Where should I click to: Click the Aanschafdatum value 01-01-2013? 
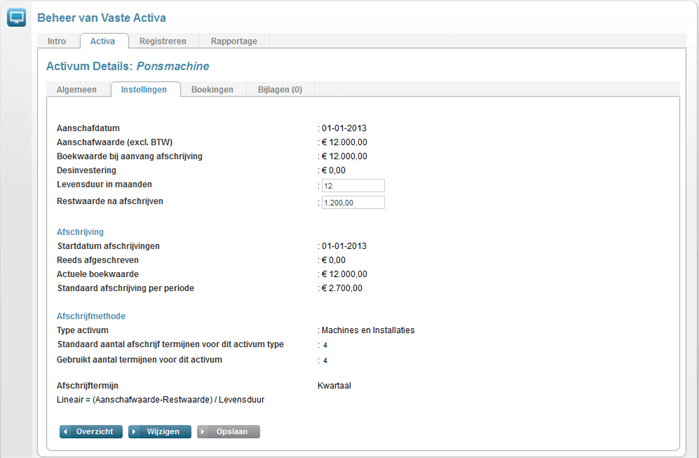tap(344, 128)
